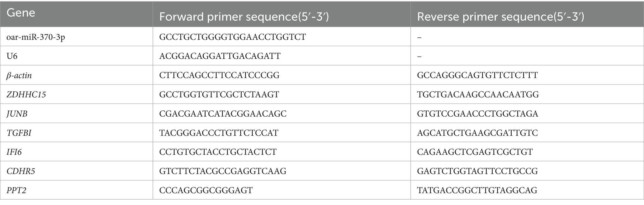Select the JUNB gene name

(x=17, y=114)
